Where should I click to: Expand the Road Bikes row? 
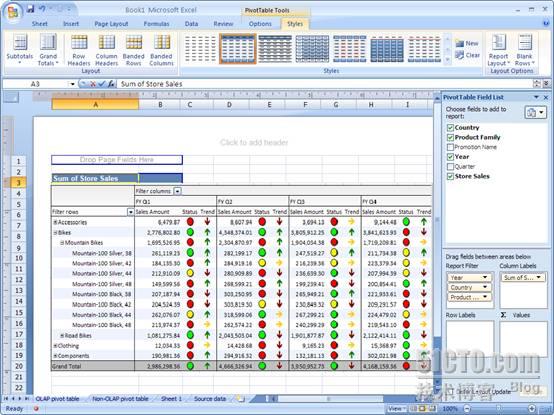(62, 336)
